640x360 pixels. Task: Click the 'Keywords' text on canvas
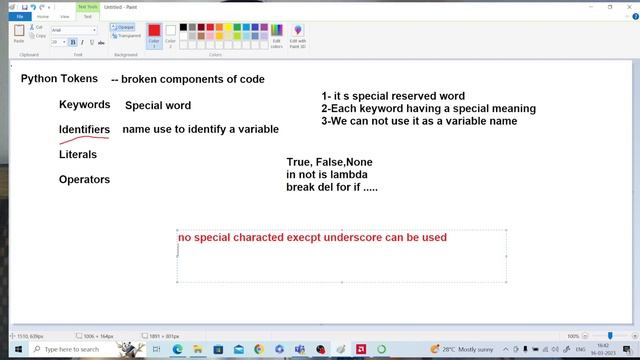(84, 104)
